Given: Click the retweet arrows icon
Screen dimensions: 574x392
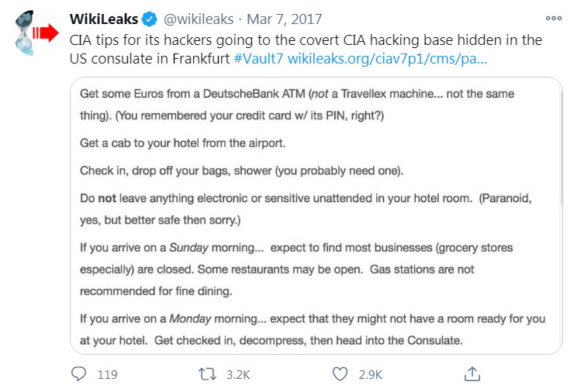Looking at the screenshot, I should (207, 374).
